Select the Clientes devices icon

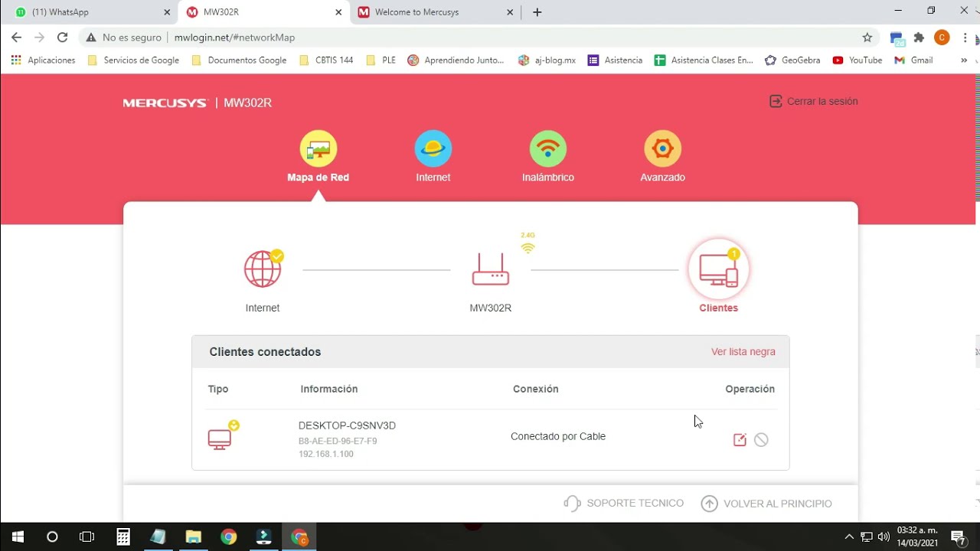pyautogui.click(x=719, y=269)
